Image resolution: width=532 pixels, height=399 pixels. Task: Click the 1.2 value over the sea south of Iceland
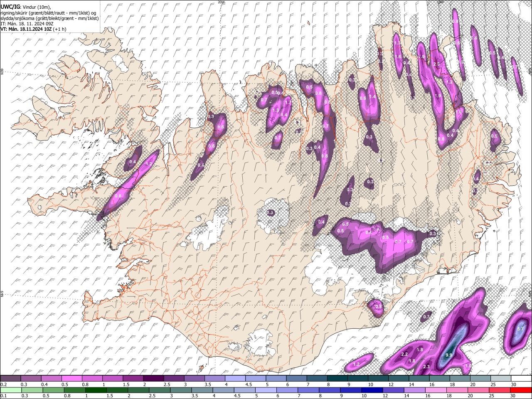[x=356, y=364]
